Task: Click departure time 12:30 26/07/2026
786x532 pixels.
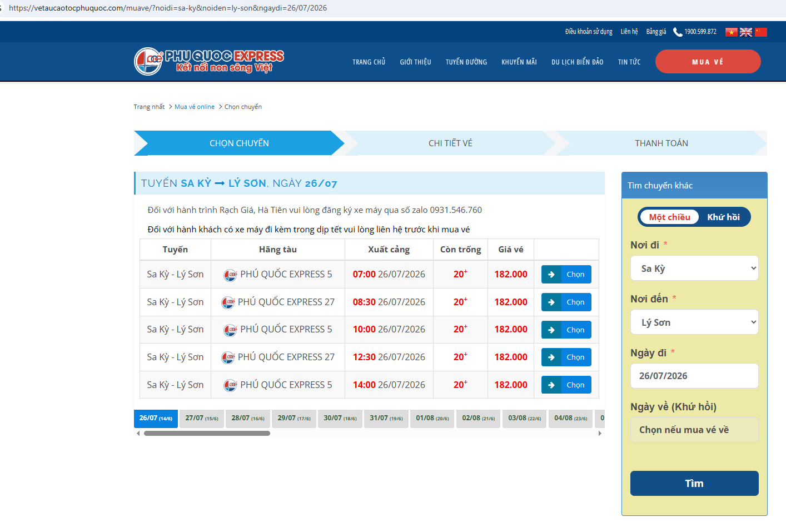Action: pyautogui.click(x=389, y=357)
